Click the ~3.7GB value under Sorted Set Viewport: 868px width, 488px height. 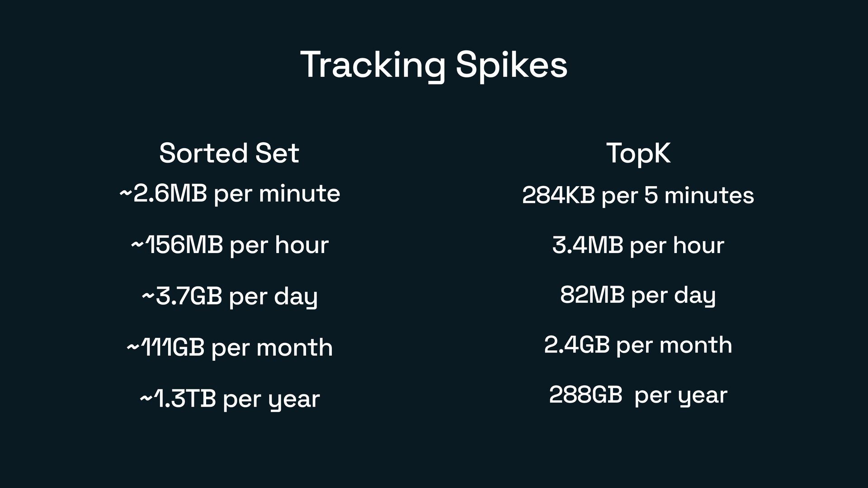click(182, 296)
